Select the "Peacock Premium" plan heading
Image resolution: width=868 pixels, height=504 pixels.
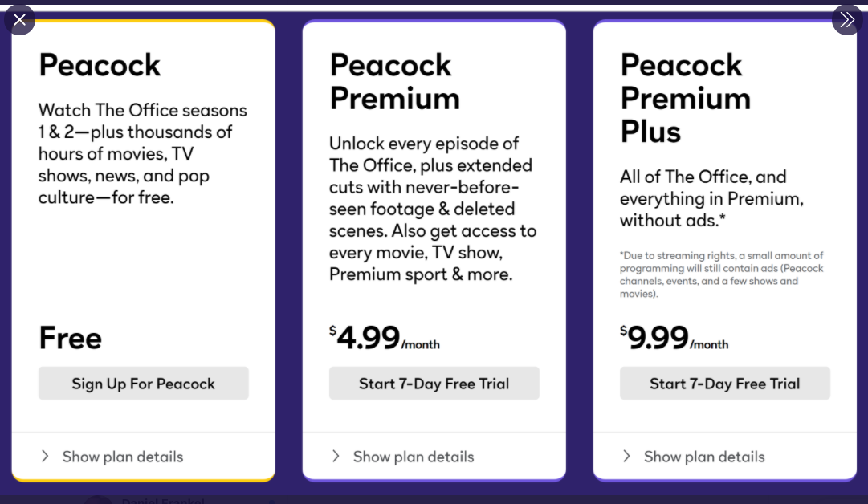click(394, 82)
